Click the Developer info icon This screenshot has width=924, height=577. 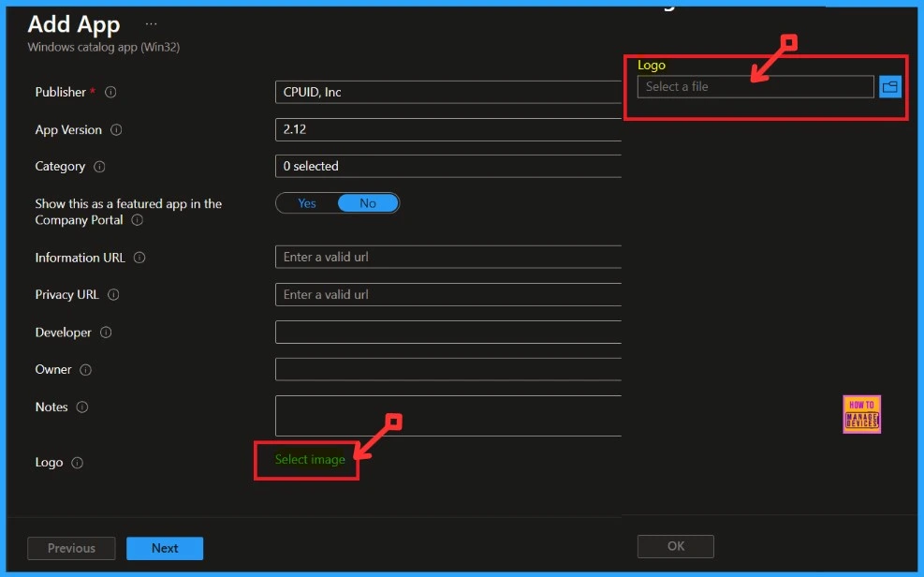click(x=106, y=333)
